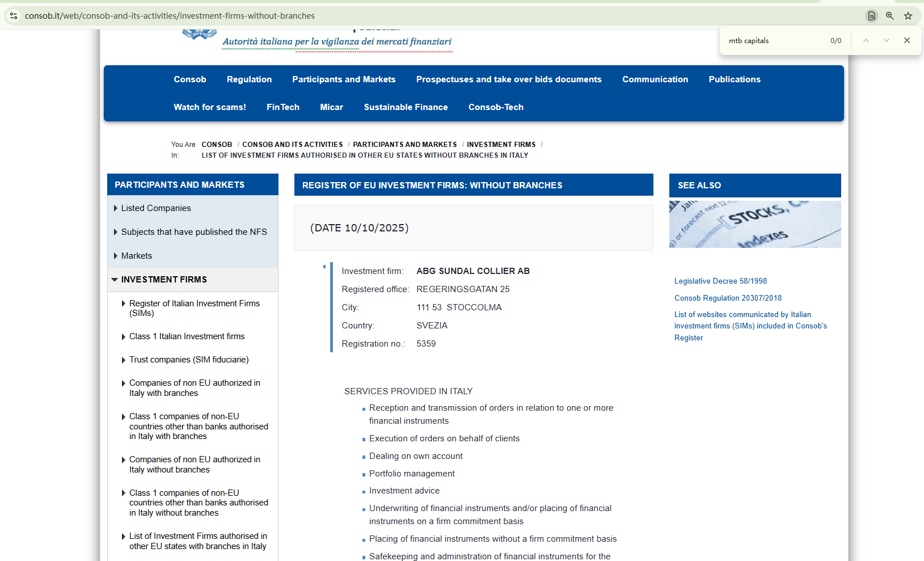The image size is (924, 561).
Task: Open Consob Regulation 20307/2018 link
Action: coord(728,298)
